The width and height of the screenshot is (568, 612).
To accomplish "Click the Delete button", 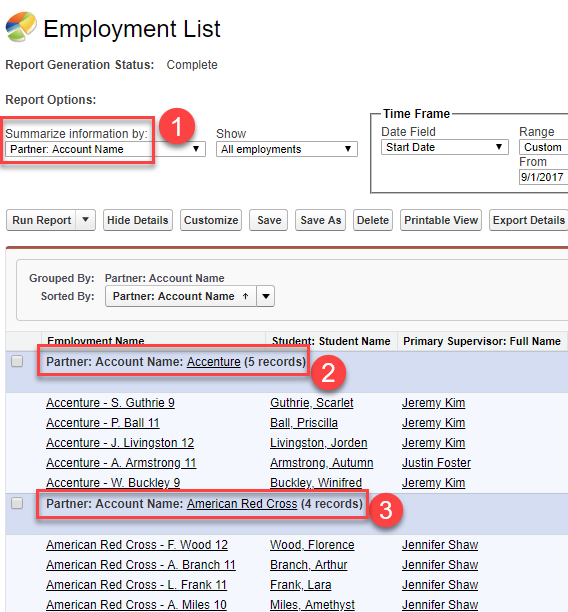I will pyautogui.click(x=373, y=220).
